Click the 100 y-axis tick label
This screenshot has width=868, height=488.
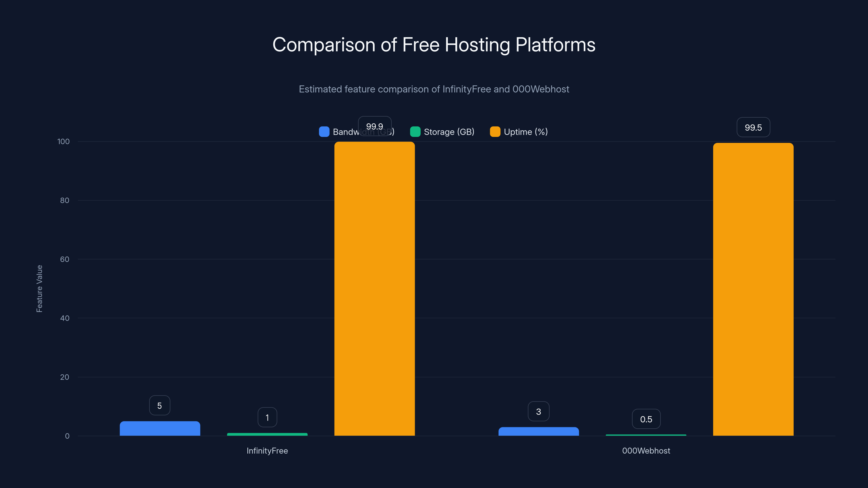(63, 142)
